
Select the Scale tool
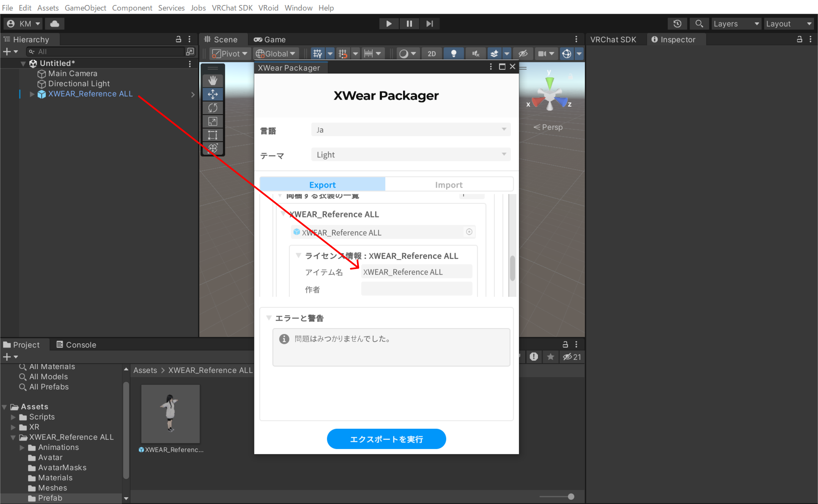[213, 121]
